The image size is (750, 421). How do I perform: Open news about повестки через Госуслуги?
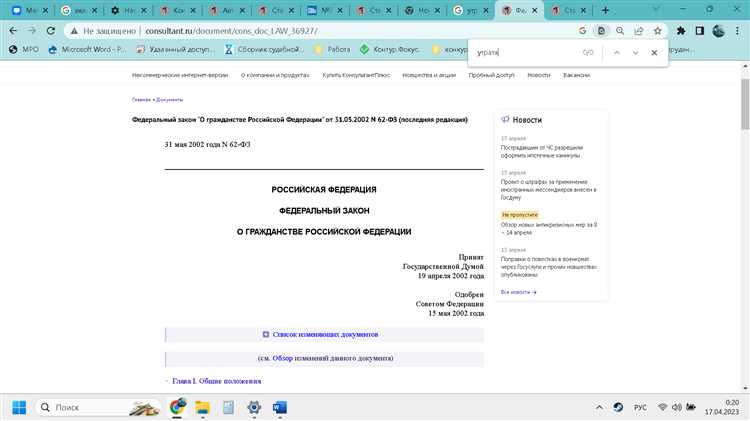(x=549, y=267)
